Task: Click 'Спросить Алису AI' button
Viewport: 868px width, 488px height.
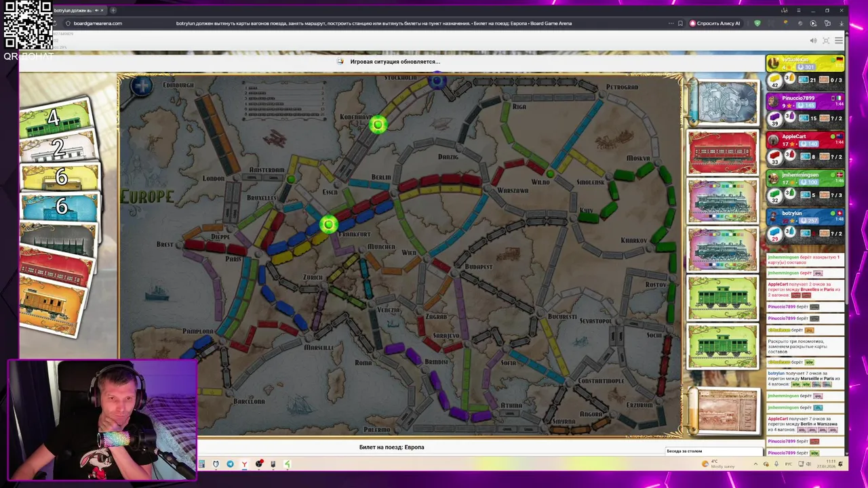Action: (x=715, y=23)
